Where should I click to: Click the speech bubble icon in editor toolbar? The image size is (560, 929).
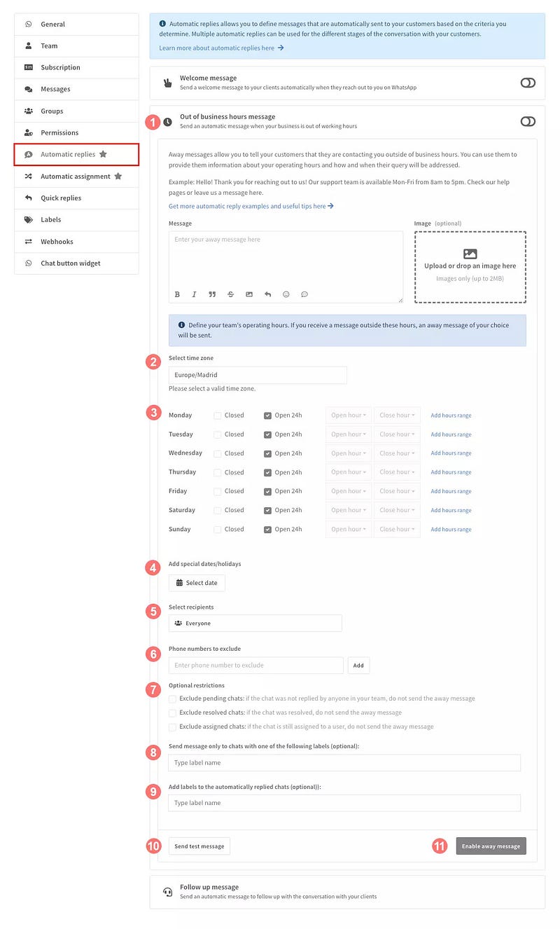(304, 294)
